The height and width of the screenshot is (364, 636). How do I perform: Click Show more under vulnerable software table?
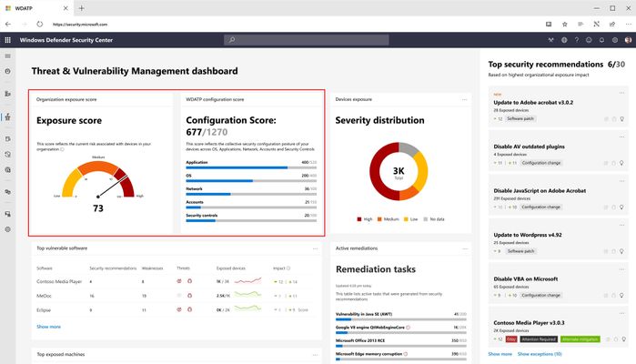[x=48, y=327]
